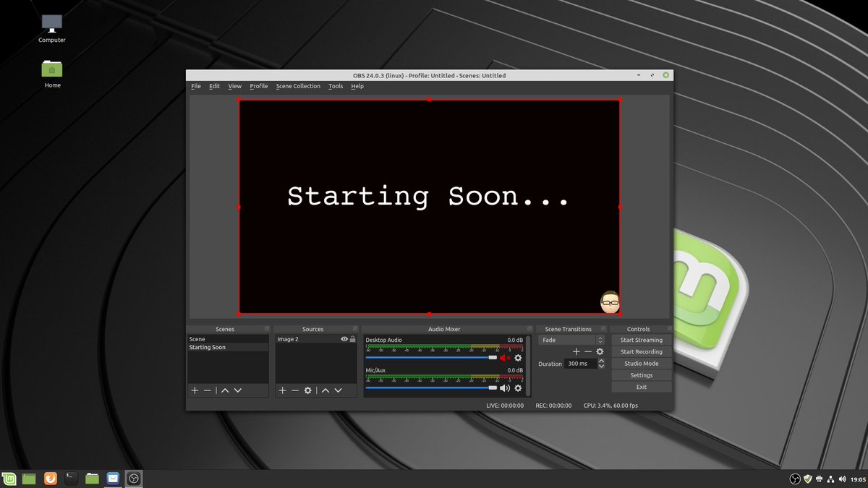Click OBS tray icon in system tray
This screenshot has height=488, width=868.
794,479
